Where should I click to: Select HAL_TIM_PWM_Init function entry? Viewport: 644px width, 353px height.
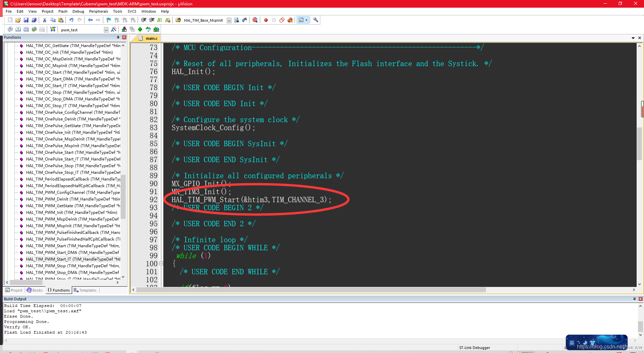pyautogui.click(x=71, y=213)
